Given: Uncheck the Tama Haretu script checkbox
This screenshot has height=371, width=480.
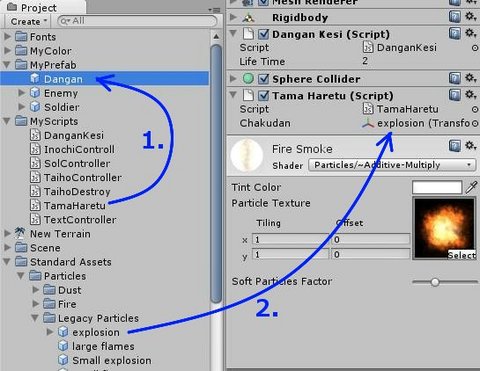Looking at the screenshot, I should (x=264, y=96).
